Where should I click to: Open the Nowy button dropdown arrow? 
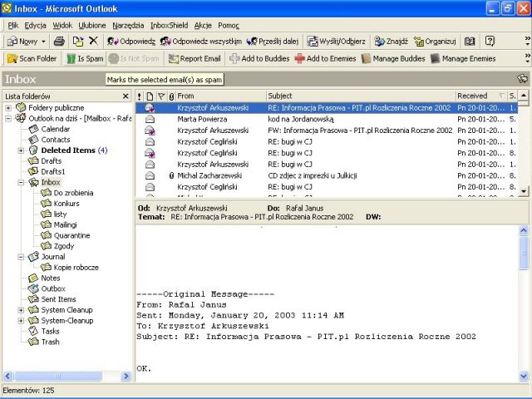[x=43, y=41]
